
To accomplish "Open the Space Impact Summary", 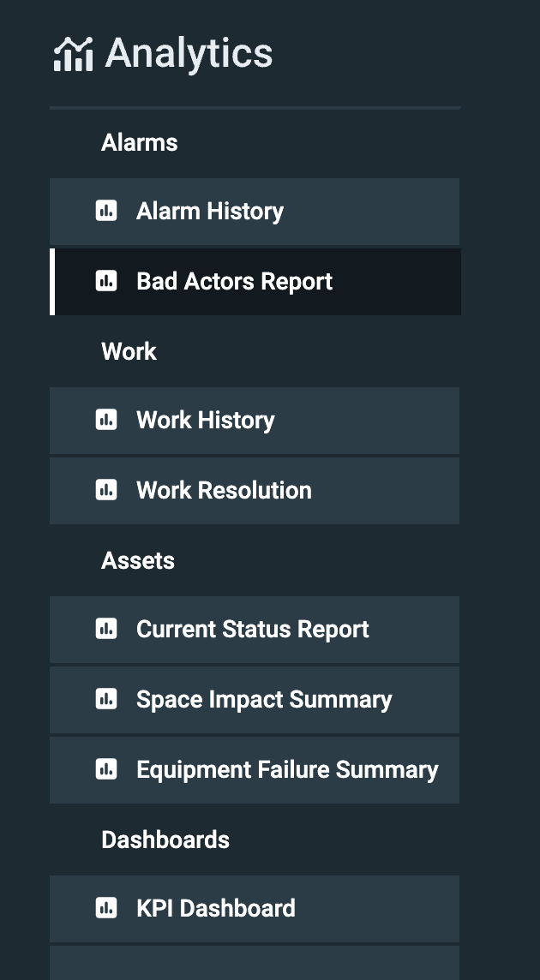I will coord(264,699).
